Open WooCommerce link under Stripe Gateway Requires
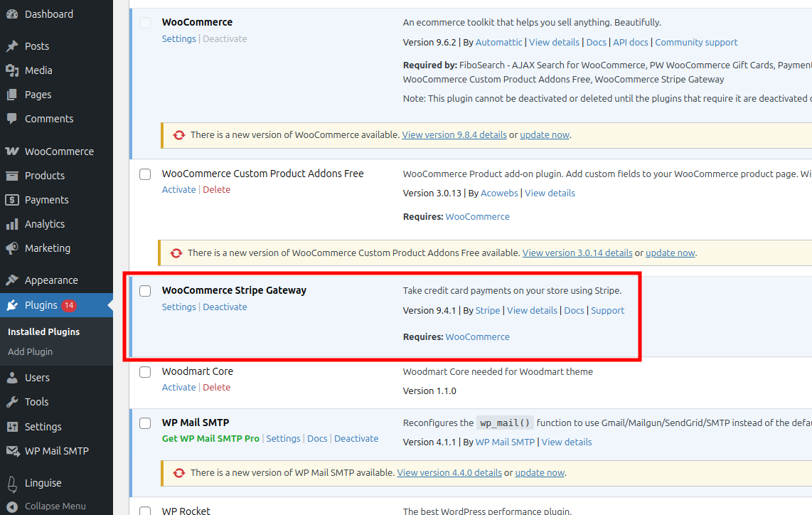This screenshot has height=515, width=812. pyautogui.click(x=478, y=336)
